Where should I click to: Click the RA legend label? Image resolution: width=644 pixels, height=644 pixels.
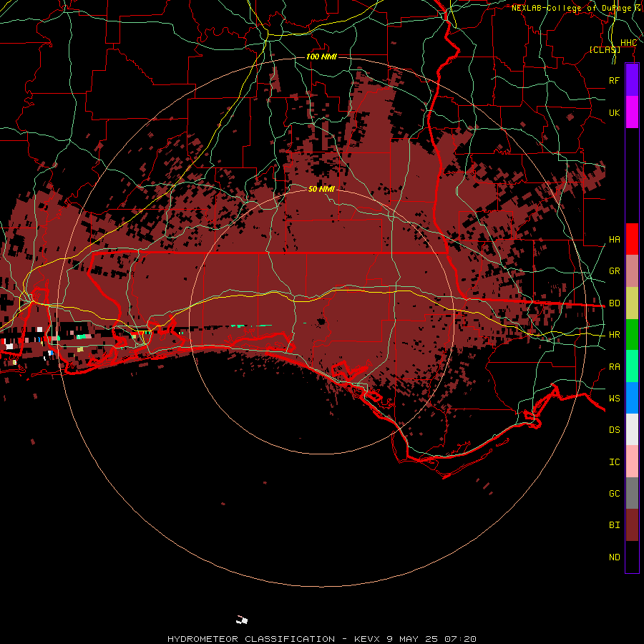pyautogui.click(x=614, y=367)
